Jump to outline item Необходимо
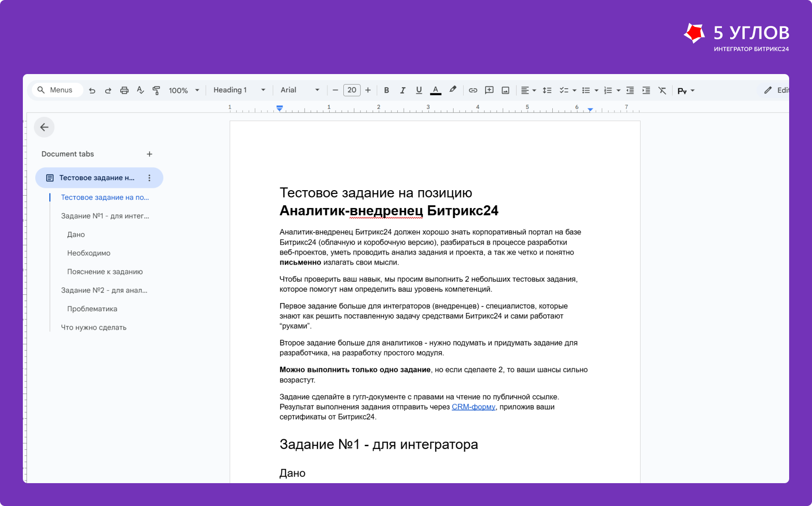Image resolution: width=812 pixels, height=506 pixels. tap(89, 253)
